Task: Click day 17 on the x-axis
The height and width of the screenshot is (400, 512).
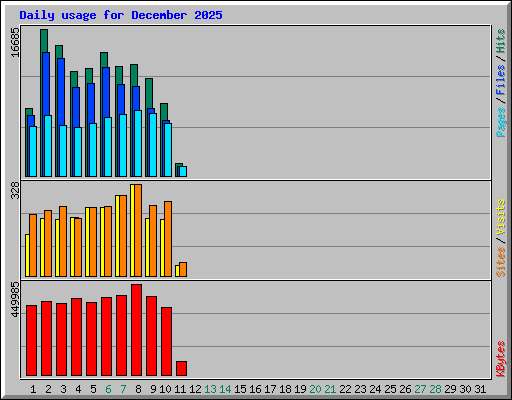Action: tap(270, 389)
